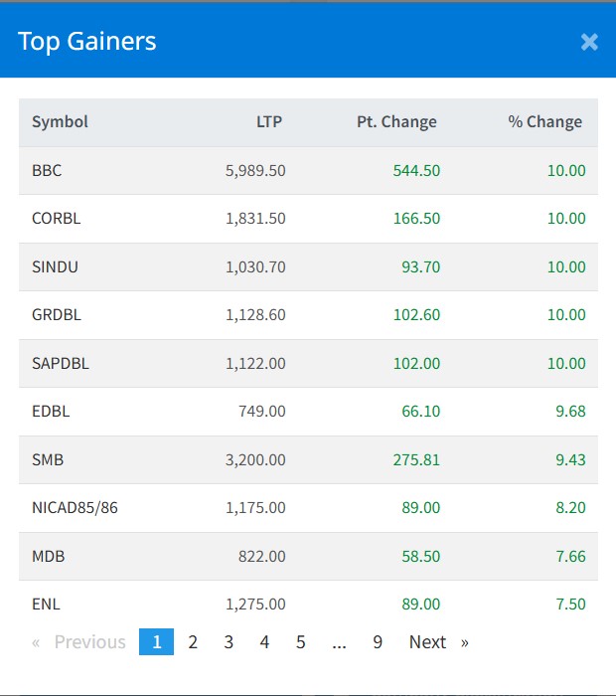The image size is (616, 696).
Task: Click the Symbol column header
Action: [60, 122]
